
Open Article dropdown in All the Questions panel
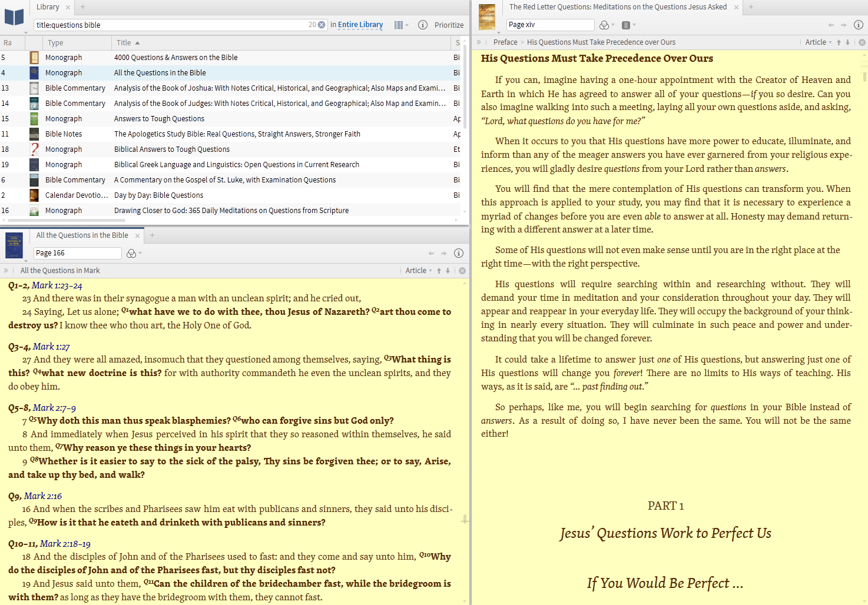[419, 271]
